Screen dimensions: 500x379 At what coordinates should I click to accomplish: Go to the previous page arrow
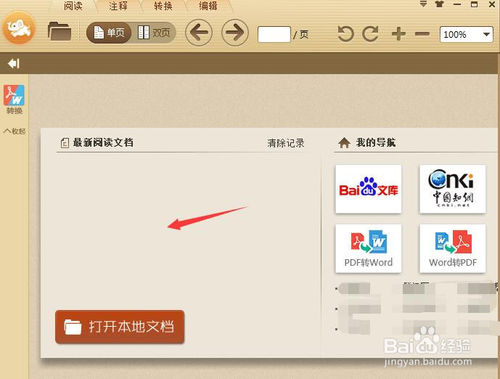click(199, 33)
